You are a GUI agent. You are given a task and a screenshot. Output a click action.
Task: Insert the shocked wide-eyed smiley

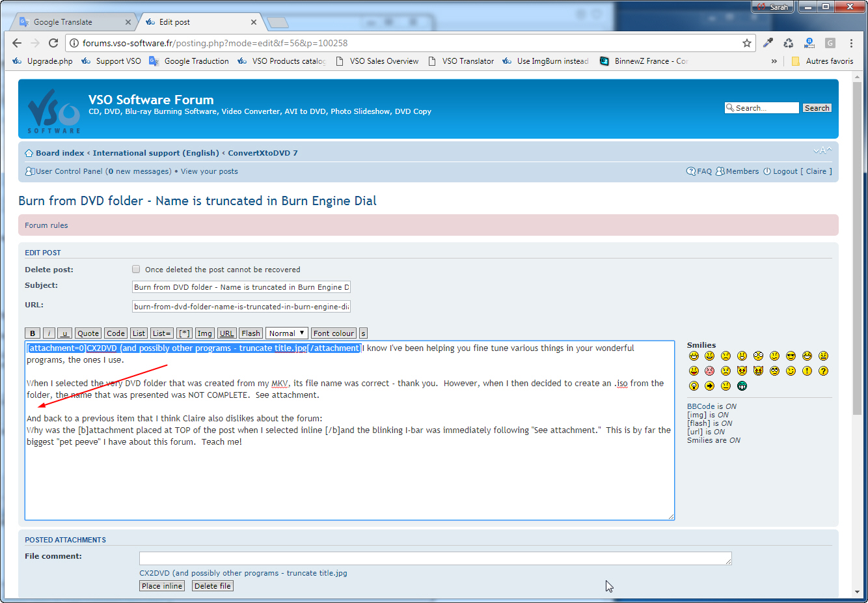tap(758, 356)
